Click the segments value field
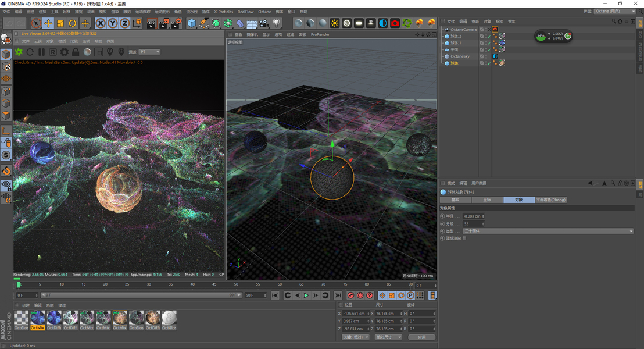 tap(474, 223)
